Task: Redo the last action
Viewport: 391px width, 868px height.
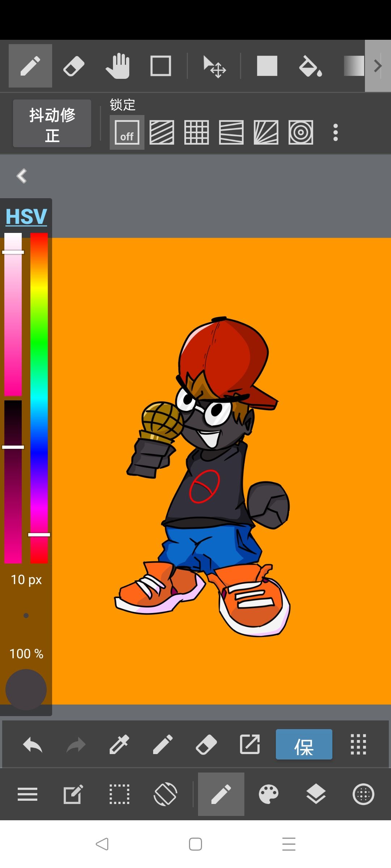Action: point(76,745)
